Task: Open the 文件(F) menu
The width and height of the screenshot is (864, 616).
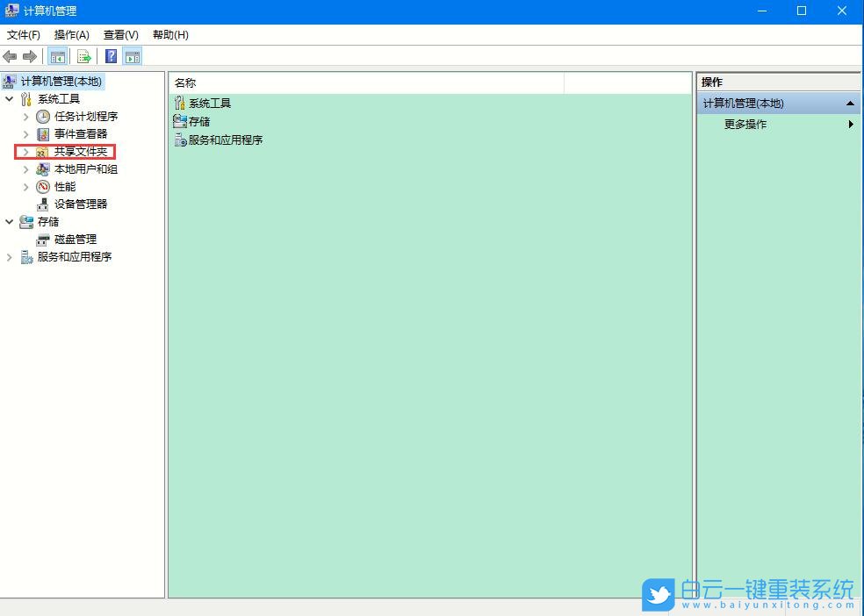Action: click(23, 35)
